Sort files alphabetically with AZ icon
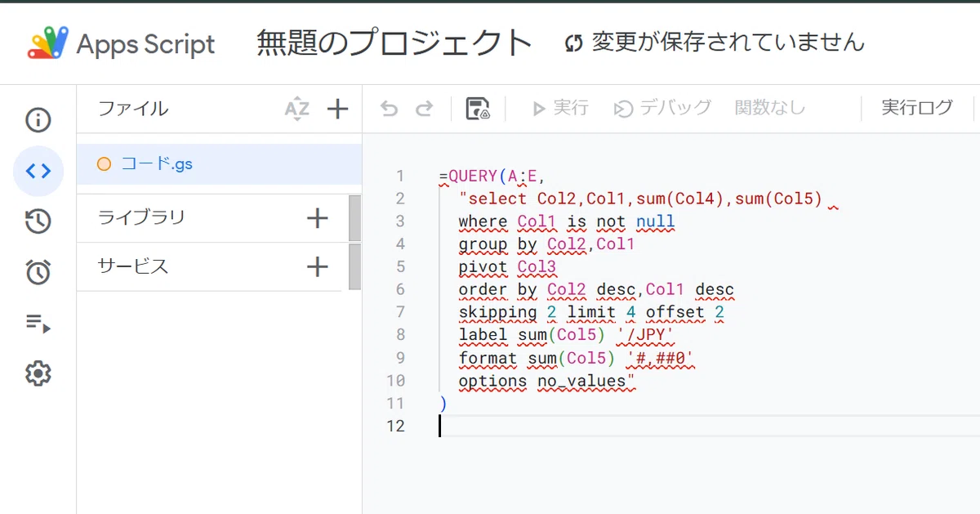This screenshot has height=514, width=980. (296, 109)
